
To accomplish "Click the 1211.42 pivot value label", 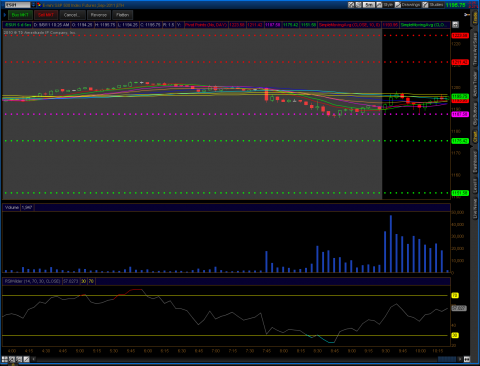I will 255,25.
